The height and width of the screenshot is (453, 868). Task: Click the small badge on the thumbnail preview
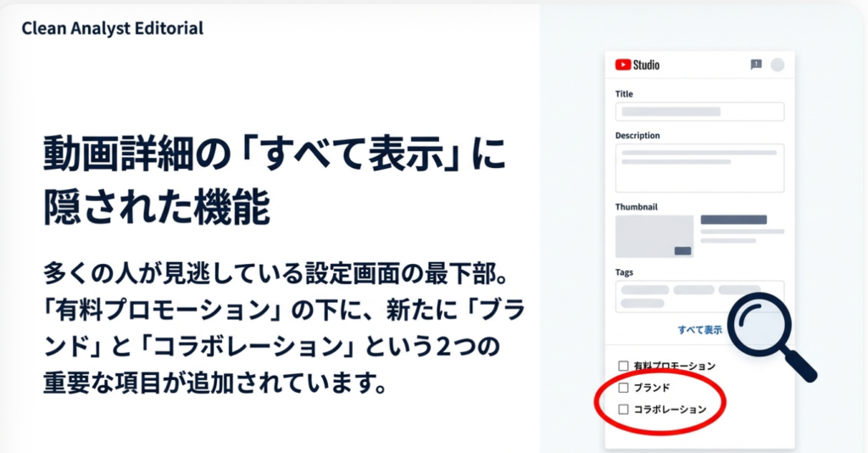pyautogui.click(x=682, y=250)
